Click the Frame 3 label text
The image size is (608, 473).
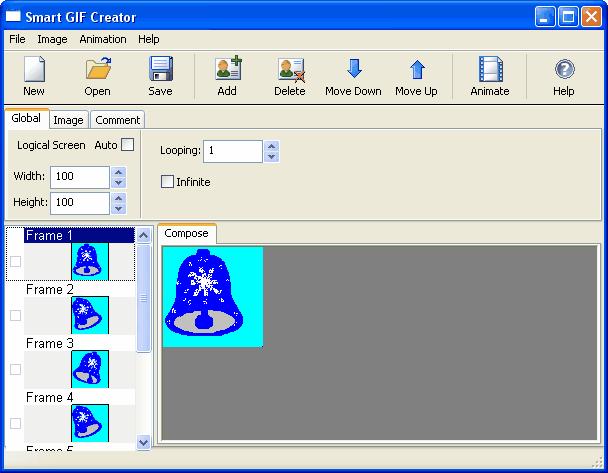coord(50,343)
